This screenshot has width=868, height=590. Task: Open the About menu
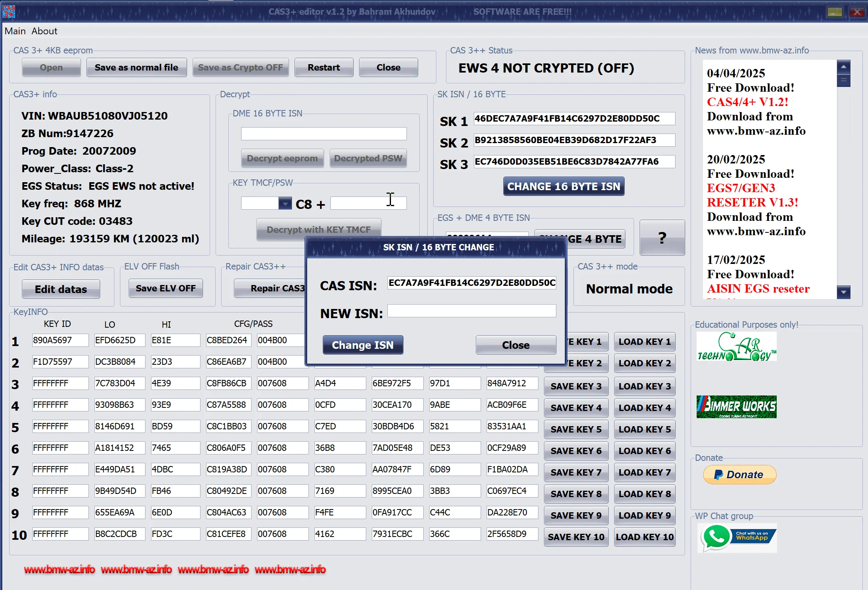(44, 31)
